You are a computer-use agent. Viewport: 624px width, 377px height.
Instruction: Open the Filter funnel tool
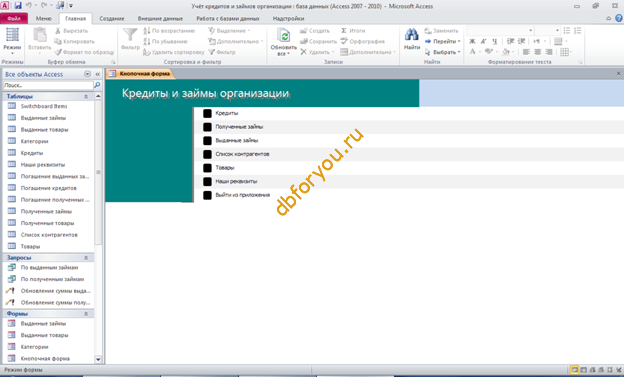[x=130, y=35]
